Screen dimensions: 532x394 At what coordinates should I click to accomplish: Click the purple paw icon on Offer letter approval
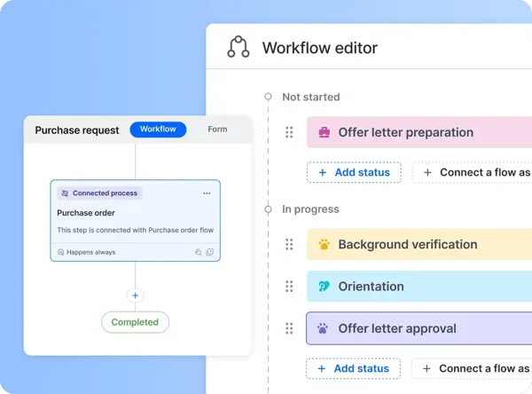[x=323, y=328]
